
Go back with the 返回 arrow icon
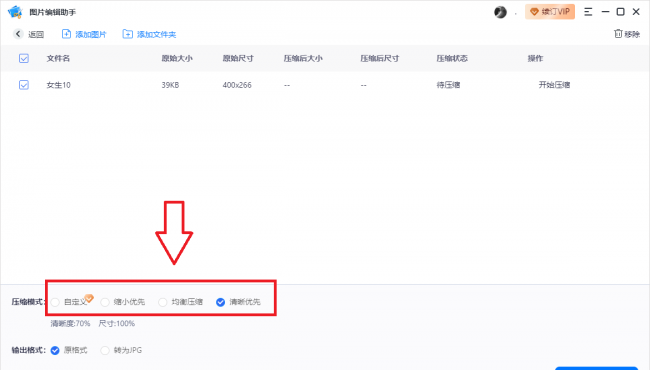18,34
